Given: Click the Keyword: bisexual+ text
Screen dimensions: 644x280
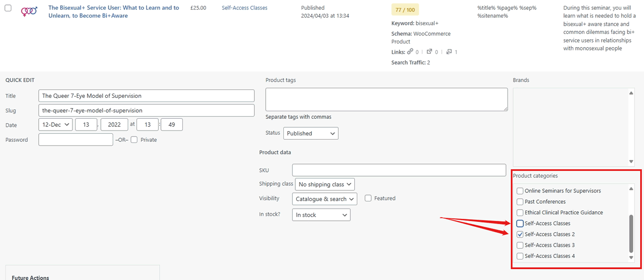Looking at the screenshot, I should click(416, 24).
